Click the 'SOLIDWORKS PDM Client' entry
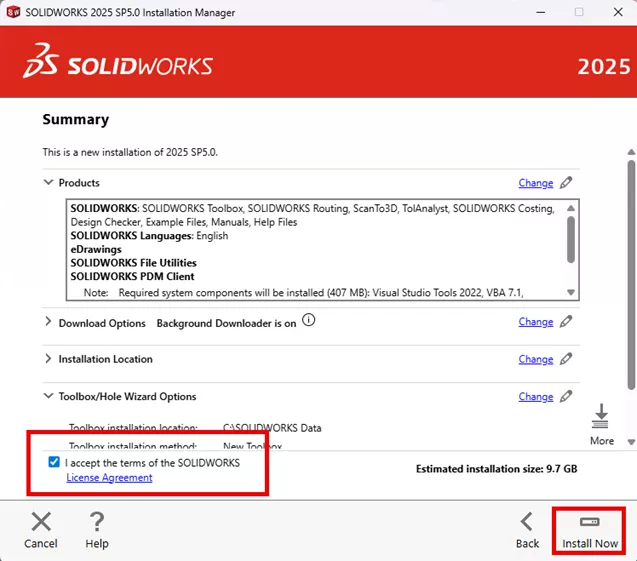637x561 pixels. click(x=132, y=277)
